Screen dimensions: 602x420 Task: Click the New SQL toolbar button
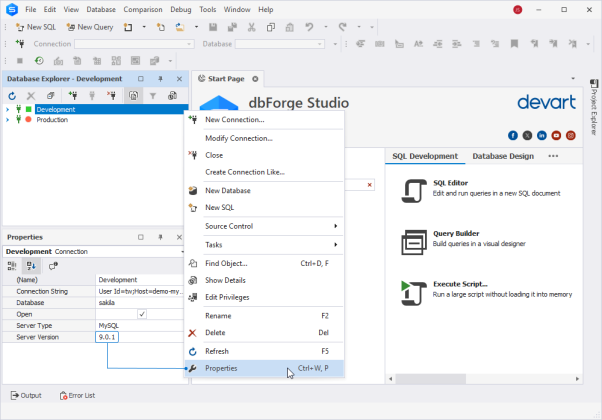tap(36, 27)
